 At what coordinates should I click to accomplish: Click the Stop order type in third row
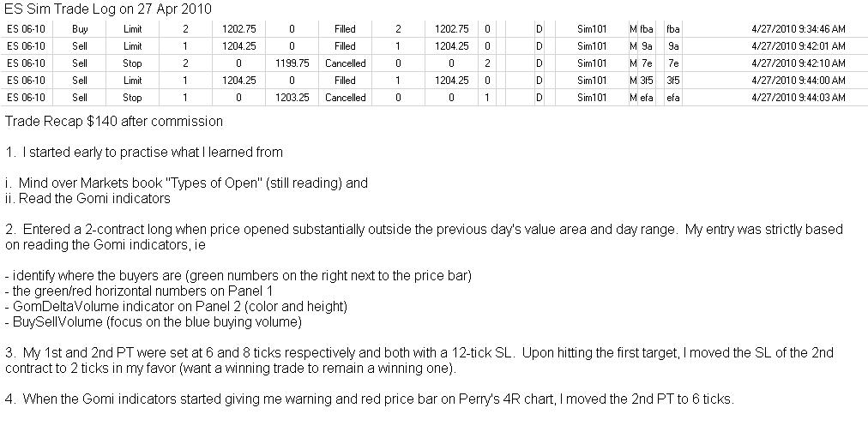(132, 63)
